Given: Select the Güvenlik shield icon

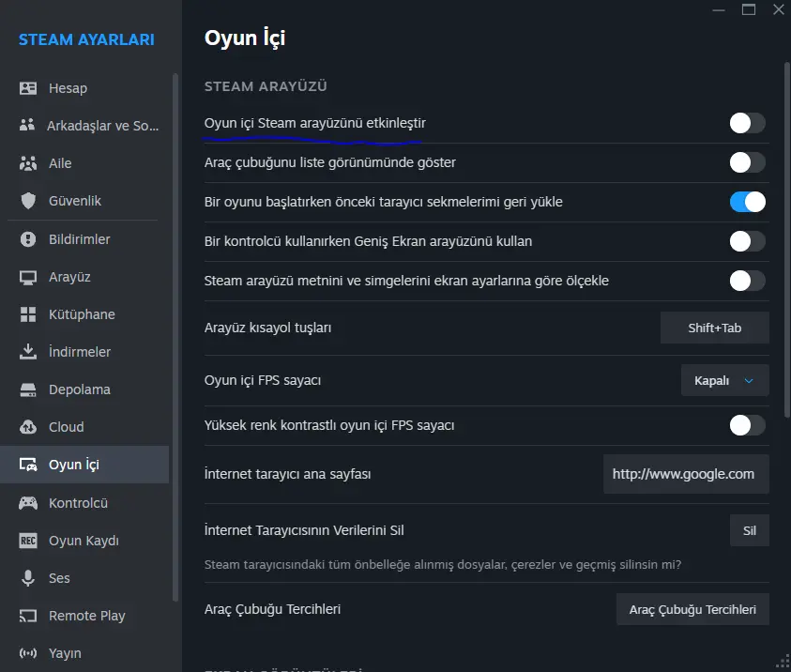Looking at the screenshot, I should point(28,201).
